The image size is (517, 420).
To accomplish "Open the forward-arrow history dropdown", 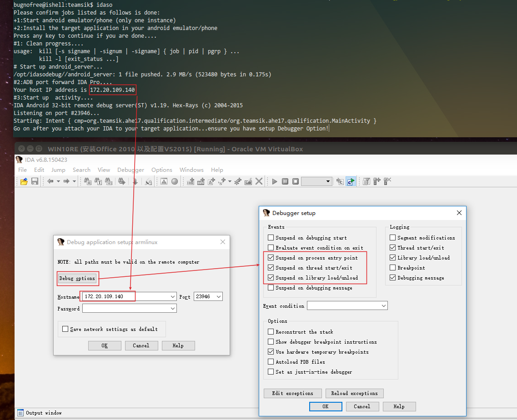I will coord(74,181).
